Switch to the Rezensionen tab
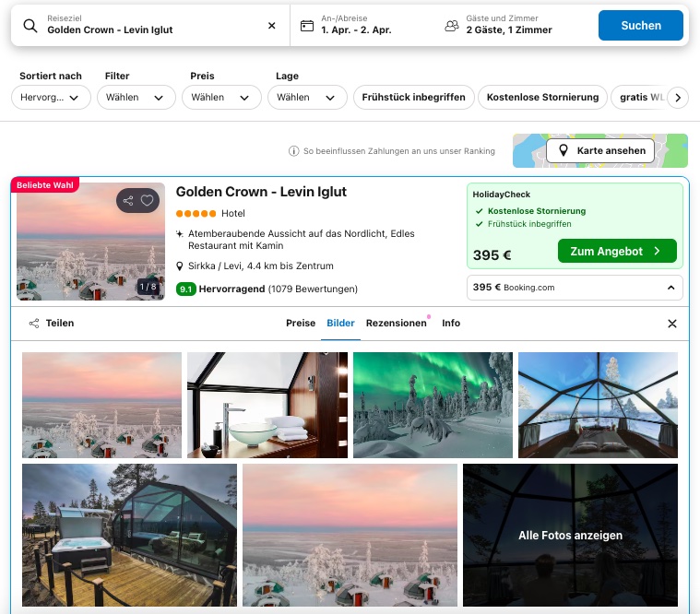This screenshot has width=700, height=614. pyautogui.click(x=396, y=324)
